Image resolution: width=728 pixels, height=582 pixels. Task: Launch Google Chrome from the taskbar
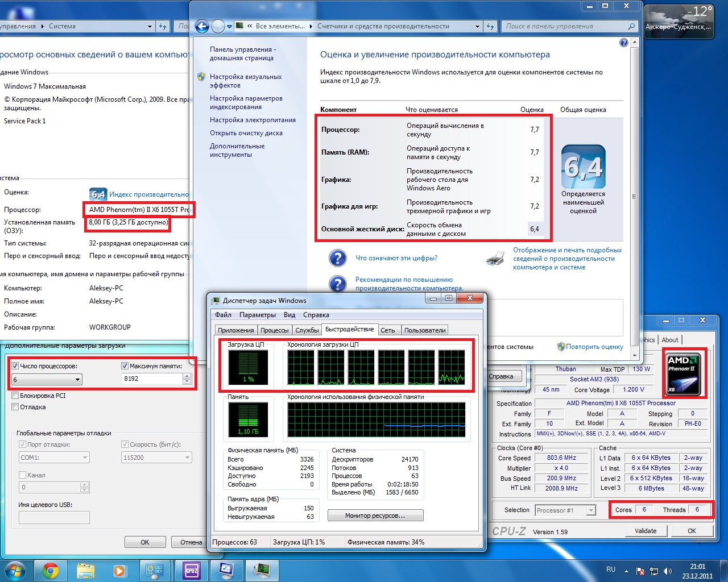click(51, 570)
